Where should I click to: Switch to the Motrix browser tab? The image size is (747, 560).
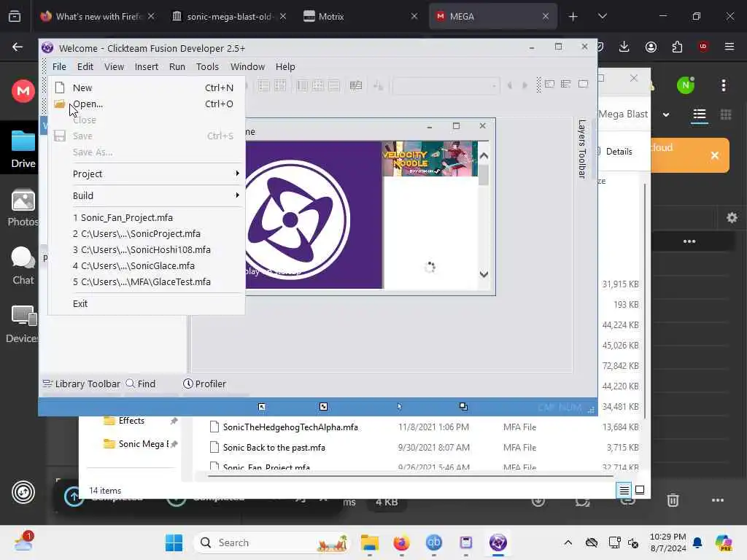360,17
